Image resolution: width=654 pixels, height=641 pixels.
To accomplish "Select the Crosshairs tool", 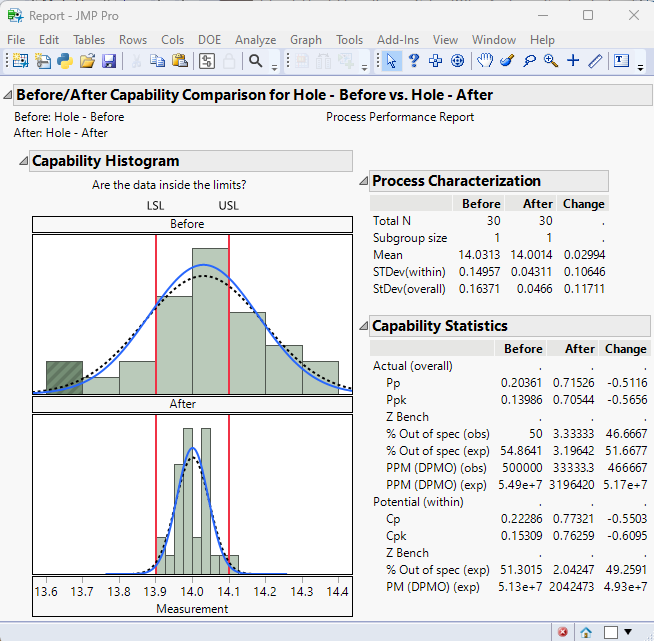I will [573, 61].
